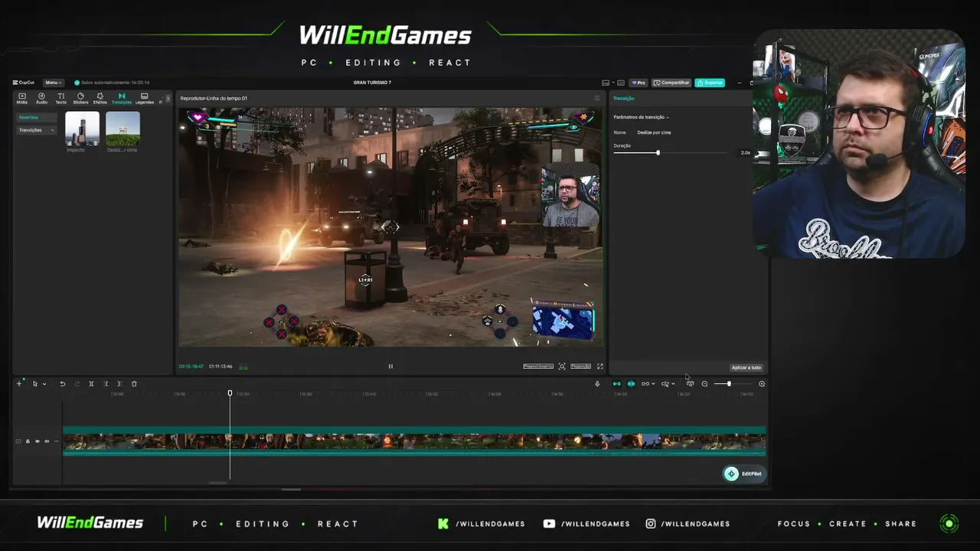Screen dimensions: 980x551
Task: Open the Stickers panel icon
Action: point(80,98)
